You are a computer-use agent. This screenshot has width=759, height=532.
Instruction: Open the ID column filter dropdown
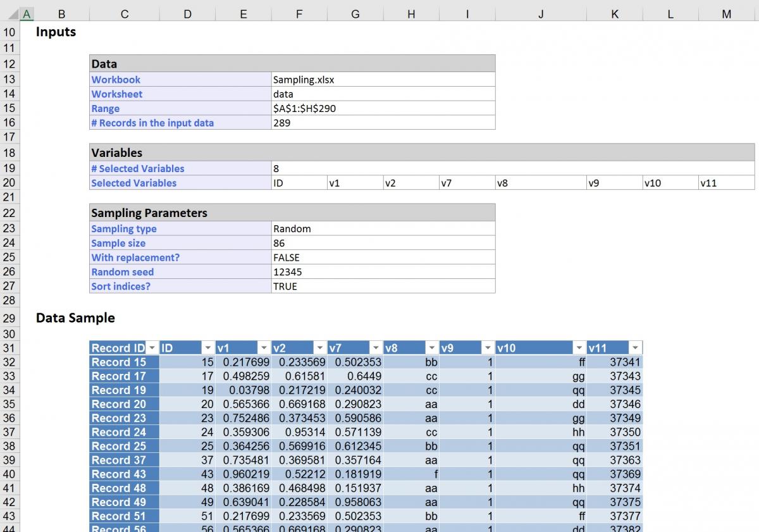click(209, 347)
